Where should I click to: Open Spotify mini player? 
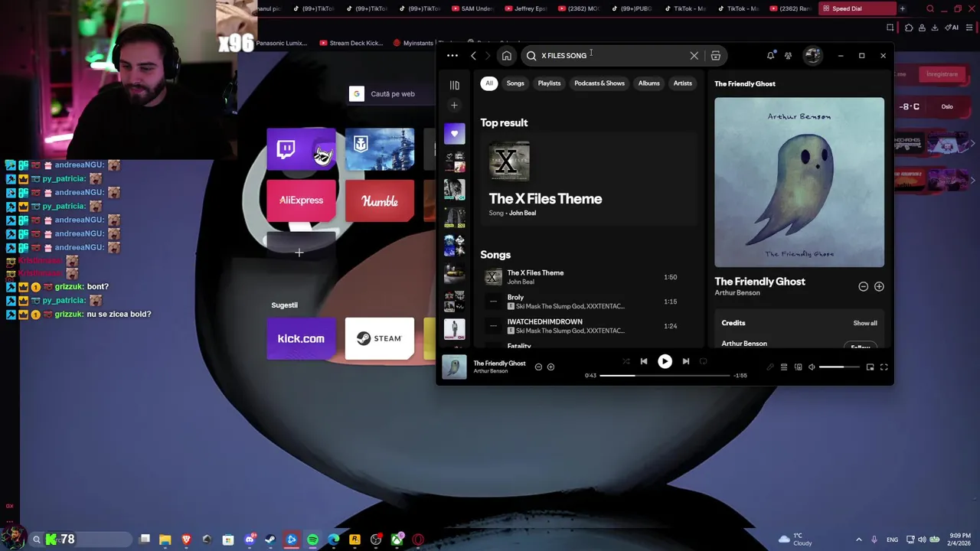click(x=870, y=367)
